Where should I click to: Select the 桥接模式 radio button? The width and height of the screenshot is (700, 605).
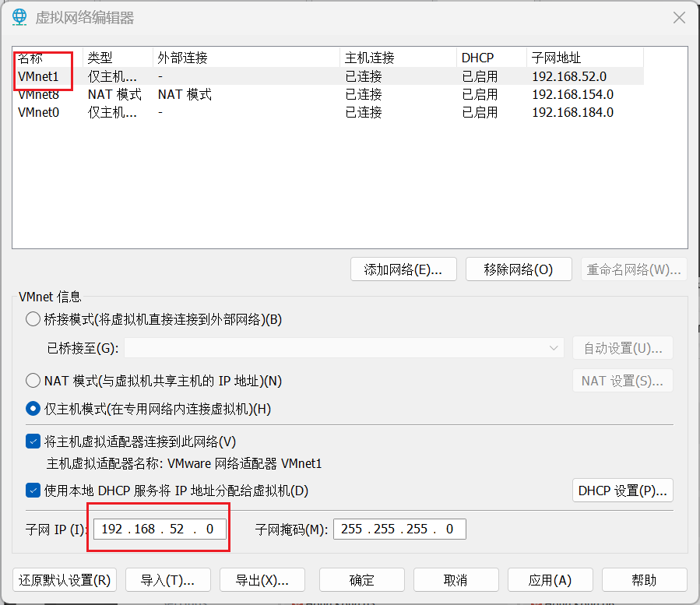[x=33, y=319]
